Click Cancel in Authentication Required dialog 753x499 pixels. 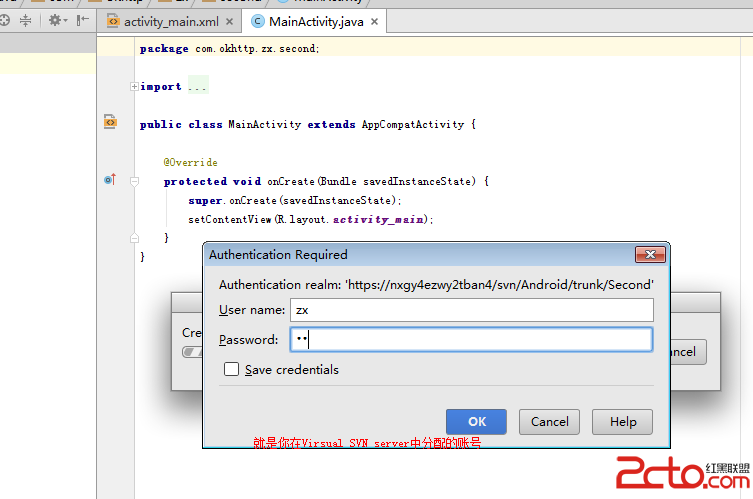(549, 422)
